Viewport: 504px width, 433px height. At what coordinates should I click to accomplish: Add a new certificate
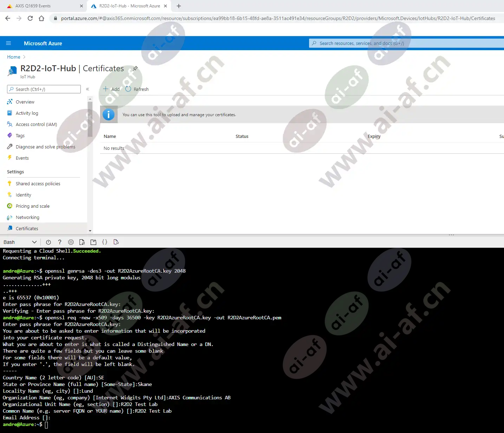point(111,89)
